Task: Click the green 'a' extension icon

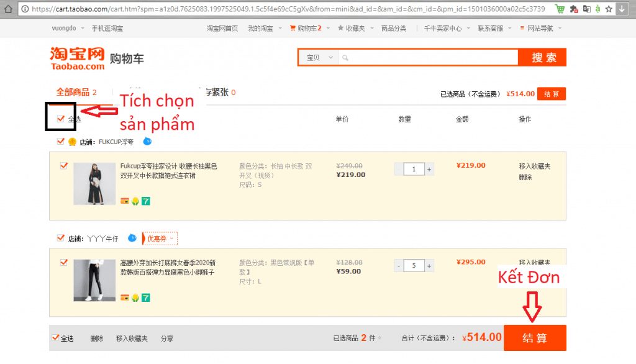Action: point(598,9)
